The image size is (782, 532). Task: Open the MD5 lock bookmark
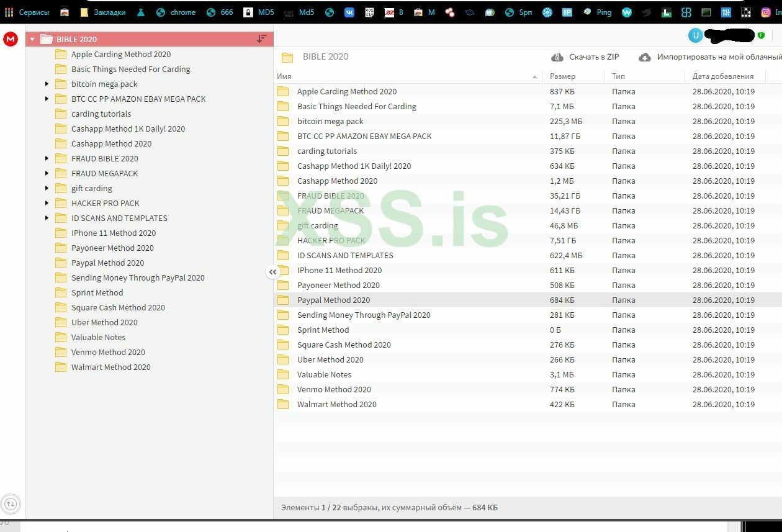point(259,12)
